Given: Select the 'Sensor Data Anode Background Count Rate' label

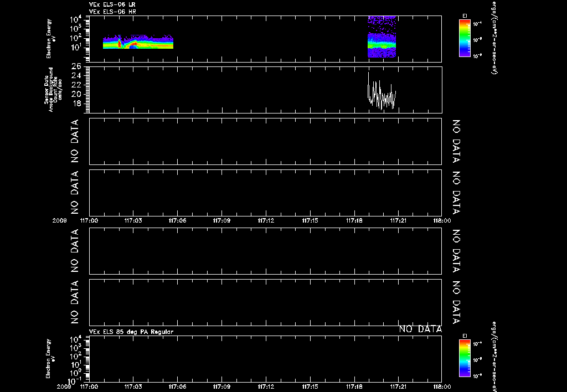Looking at the screenshot, I should click(x=53, y=90).
